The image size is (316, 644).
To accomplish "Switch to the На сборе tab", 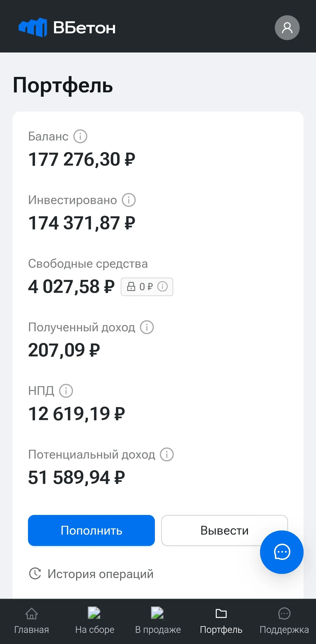I will tap(95, 621).
